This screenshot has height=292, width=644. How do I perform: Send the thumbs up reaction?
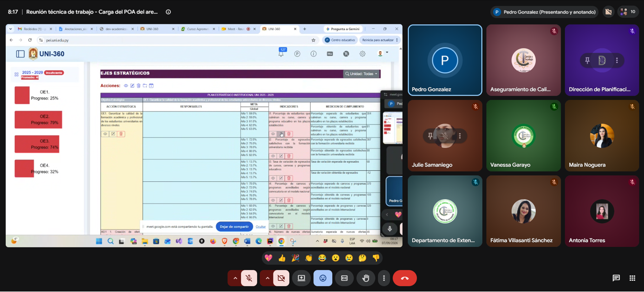coord(282,258)
